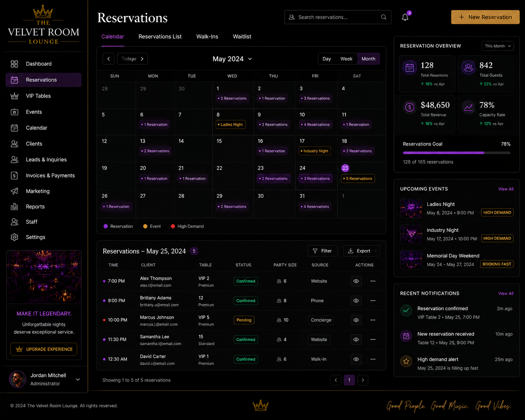The width and height of the screenshot is (525, 420).
Task: Select the Calendar tab
Action: (113, 37)
